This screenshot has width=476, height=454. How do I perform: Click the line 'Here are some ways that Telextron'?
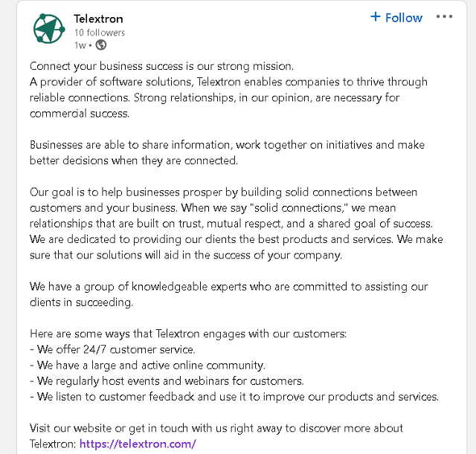(x=188, y=334)
